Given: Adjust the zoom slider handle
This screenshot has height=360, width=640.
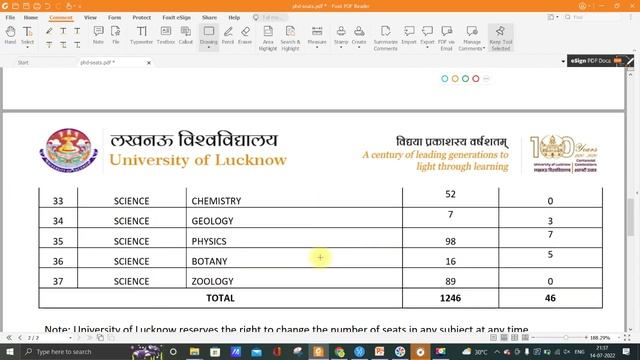Looking at the screenshot, I should pos(566,338).
